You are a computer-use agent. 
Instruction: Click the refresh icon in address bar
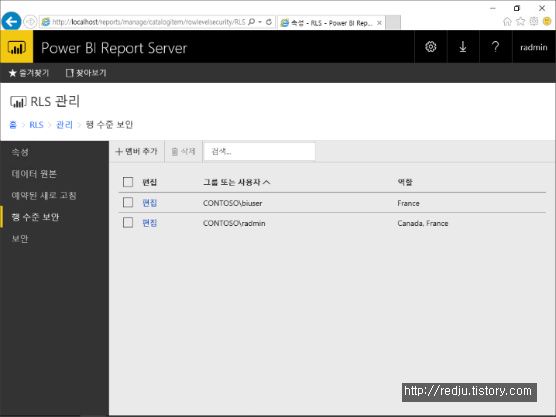269,22
